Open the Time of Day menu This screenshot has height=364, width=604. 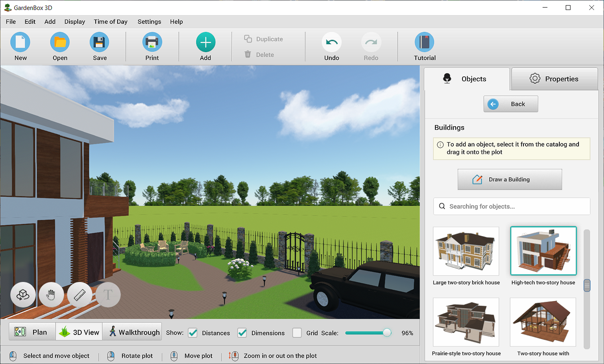pos(110,22)
